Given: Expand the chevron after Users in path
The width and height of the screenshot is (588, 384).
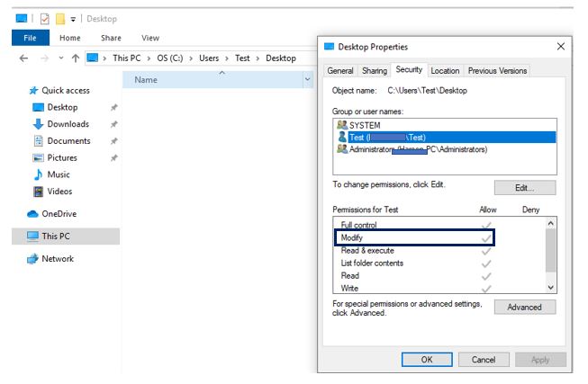Looking at the screenshot, I should (x=227, y=58).
